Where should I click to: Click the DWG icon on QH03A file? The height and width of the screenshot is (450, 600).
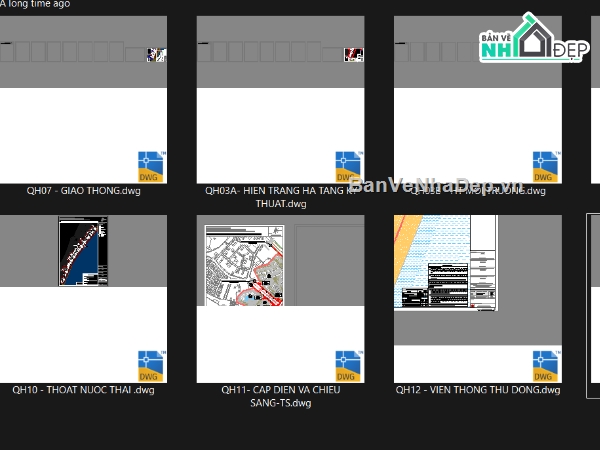[349, 167]
